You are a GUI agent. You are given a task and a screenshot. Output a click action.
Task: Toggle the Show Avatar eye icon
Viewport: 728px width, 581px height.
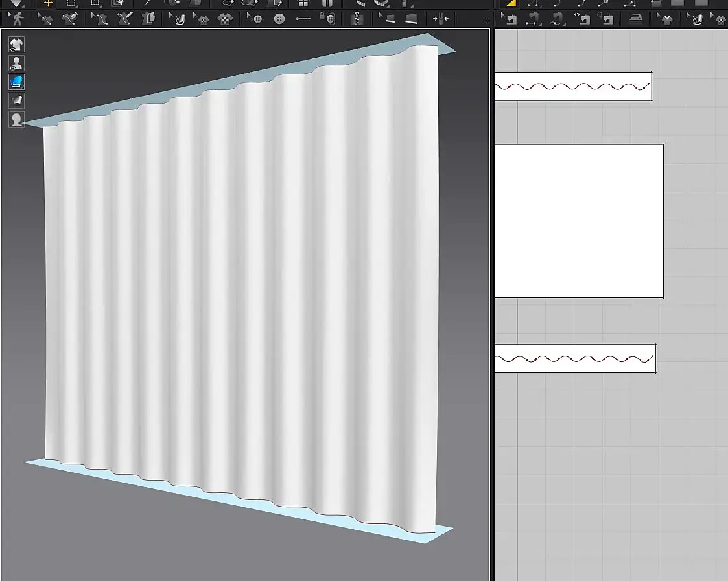coord(16,63)
